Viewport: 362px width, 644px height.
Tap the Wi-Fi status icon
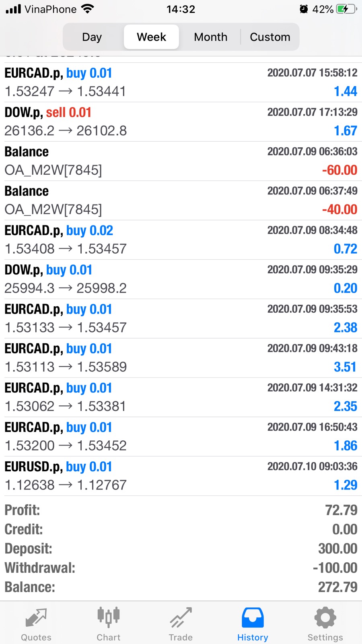coord(87,9)
